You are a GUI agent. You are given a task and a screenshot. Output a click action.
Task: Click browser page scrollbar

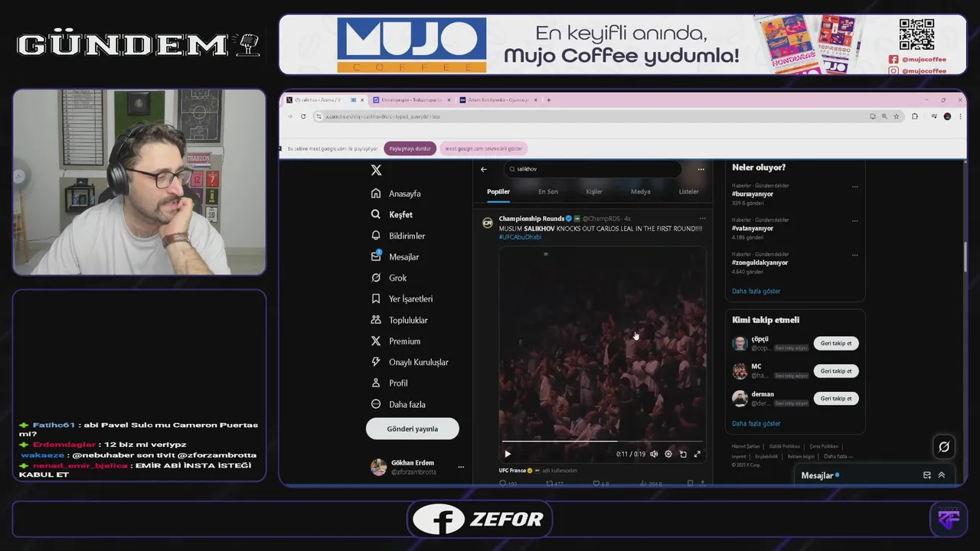tap(964, 258)
